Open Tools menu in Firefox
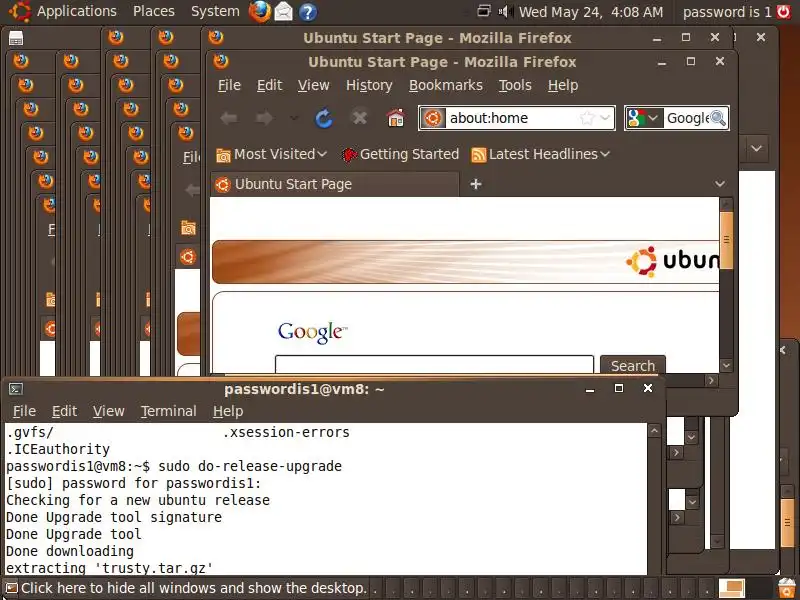800x600 pixels. [x=515, y=85]
